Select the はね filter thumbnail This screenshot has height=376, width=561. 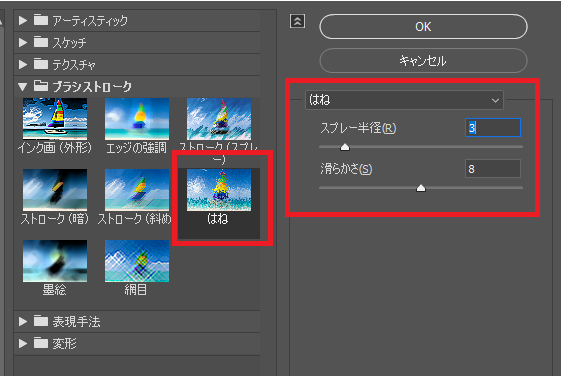219,190
